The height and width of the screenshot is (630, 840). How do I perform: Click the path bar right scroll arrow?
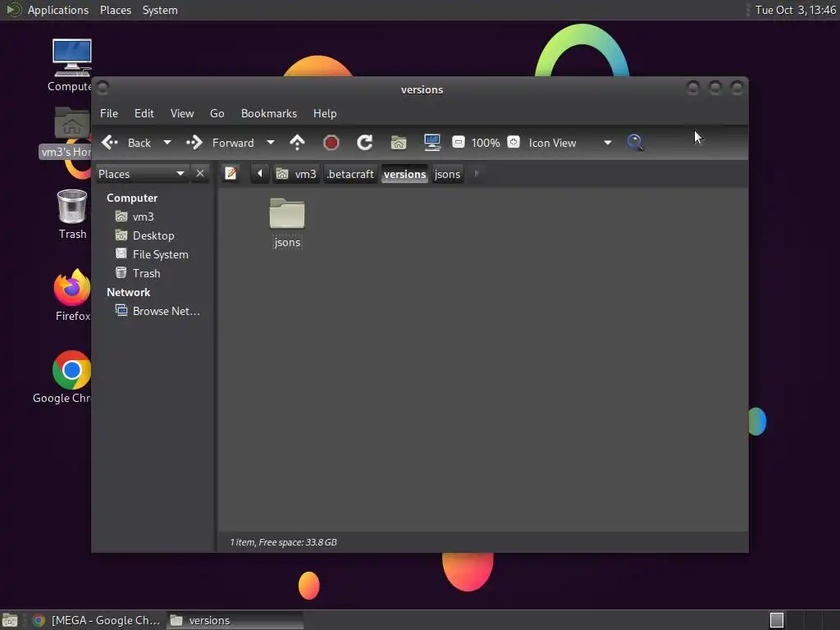[477, 174]
